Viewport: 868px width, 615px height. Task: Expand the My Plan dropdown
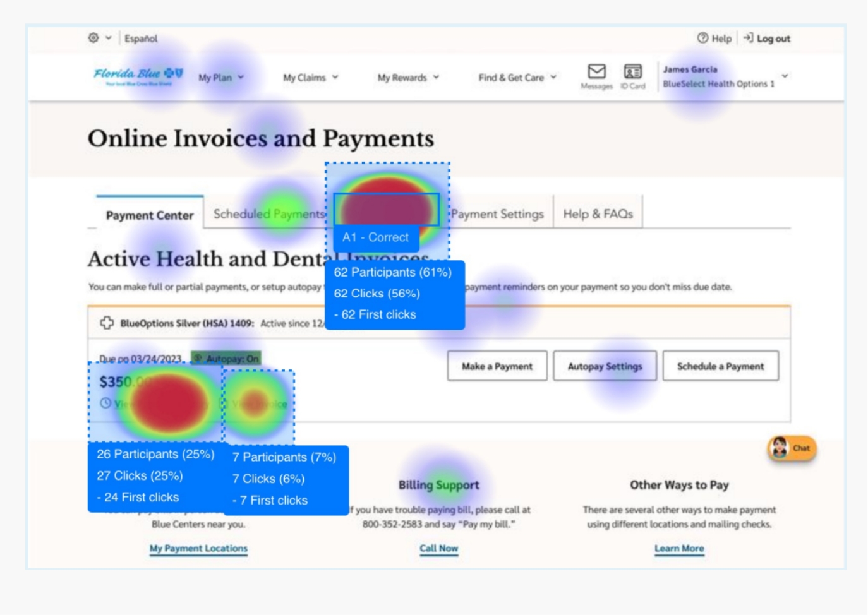pos(220,78)
